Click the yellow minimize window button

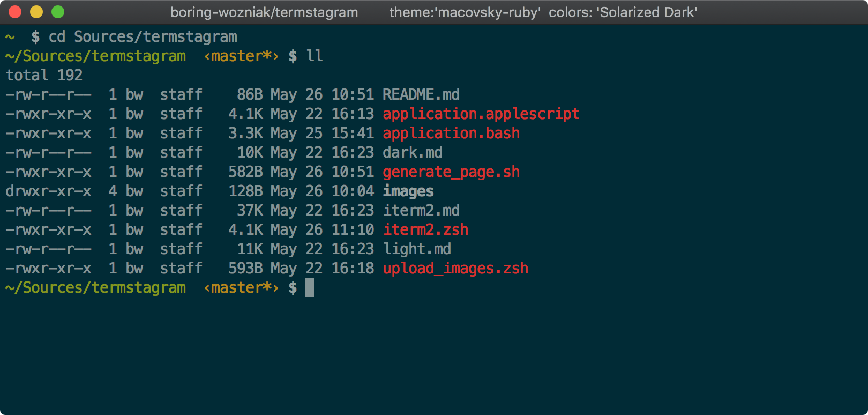pyautogui.click(x=36, y=12)
